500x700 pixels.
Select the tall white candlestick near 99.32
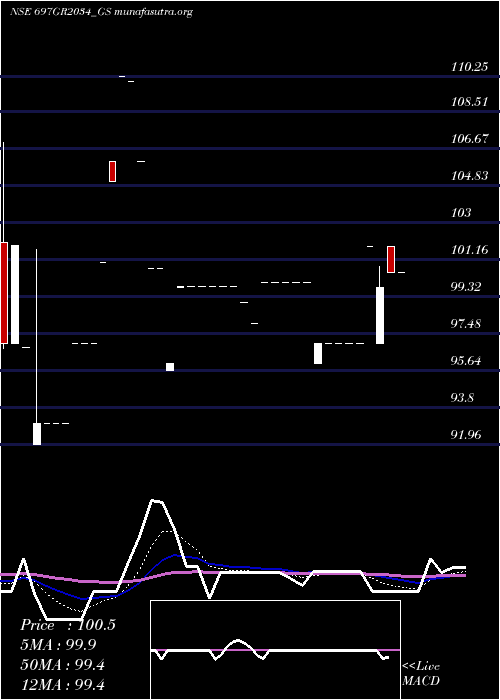tap(380, 315)
